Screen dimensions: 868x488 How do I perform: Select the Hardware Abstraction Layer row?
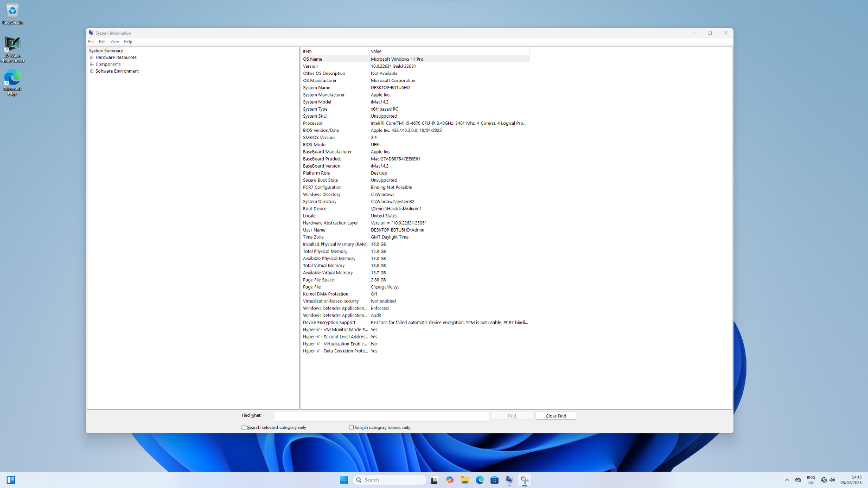pos(416,223)
